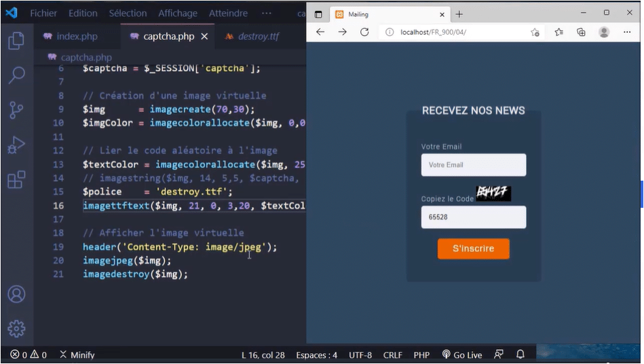Open the Atteindre menu

229,13
